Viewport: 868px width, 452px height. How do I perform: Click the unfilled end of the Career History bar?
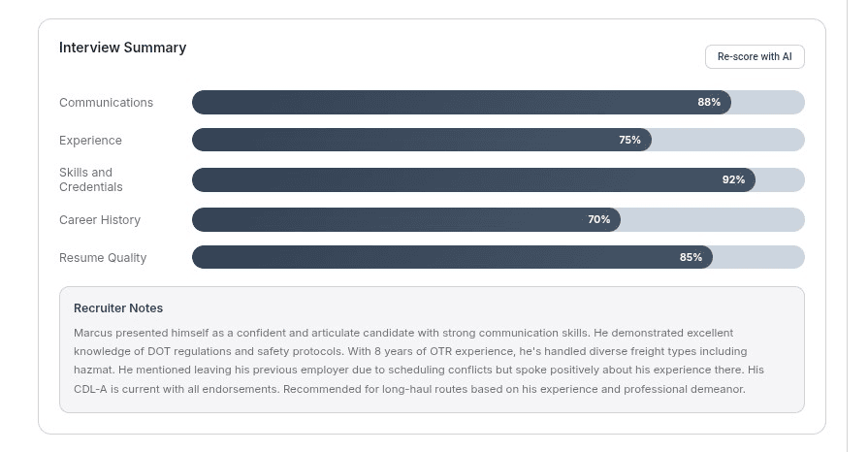[713, 219]
